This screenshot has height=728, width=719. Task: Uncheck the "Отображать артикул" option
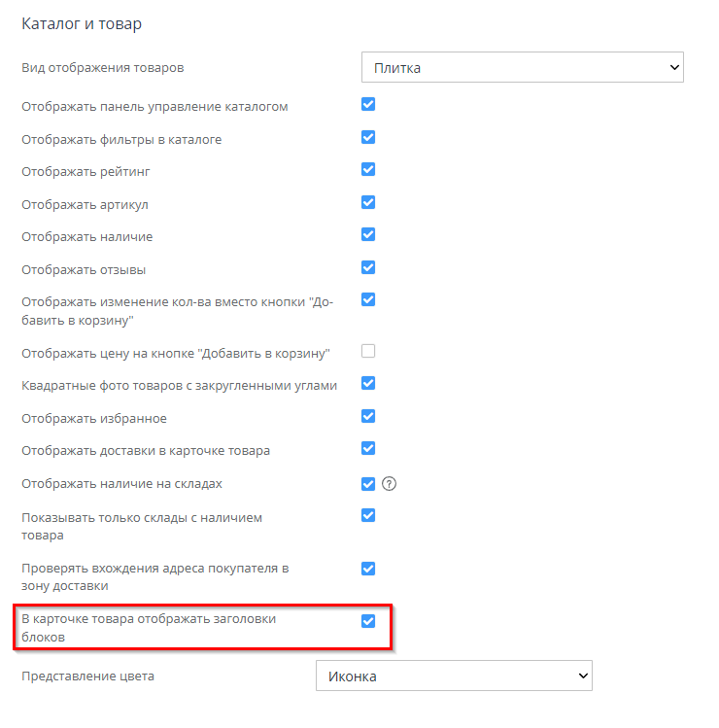[x=368, y=203]
